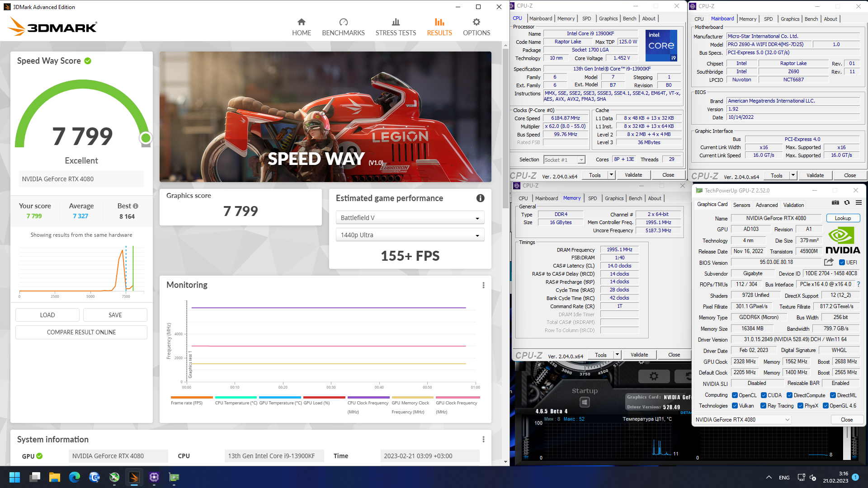The width and height of the screenshot is (868, 488).
Task: Click the Lookup button in GPU-Z
Action: [x=843, y=218]
